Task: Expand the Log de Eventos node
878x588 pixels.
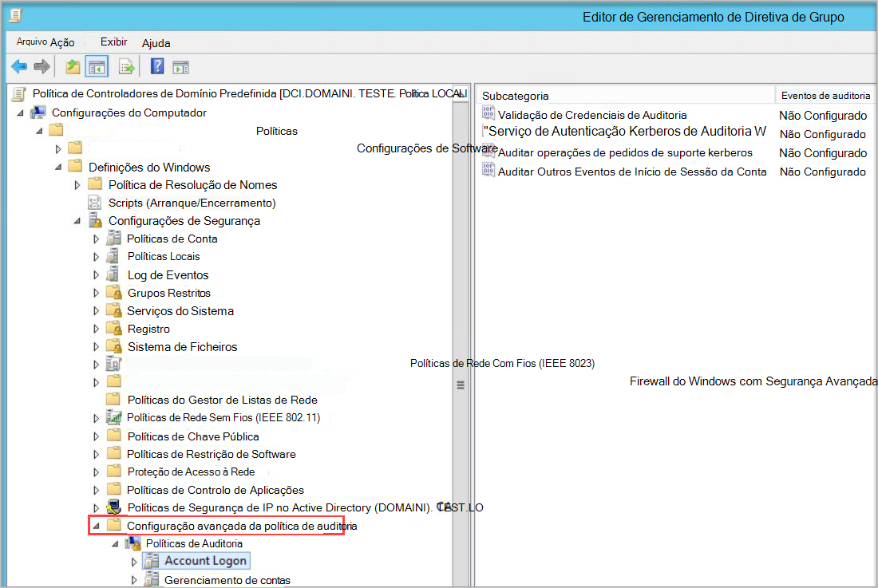Action: tap(96, 275)
